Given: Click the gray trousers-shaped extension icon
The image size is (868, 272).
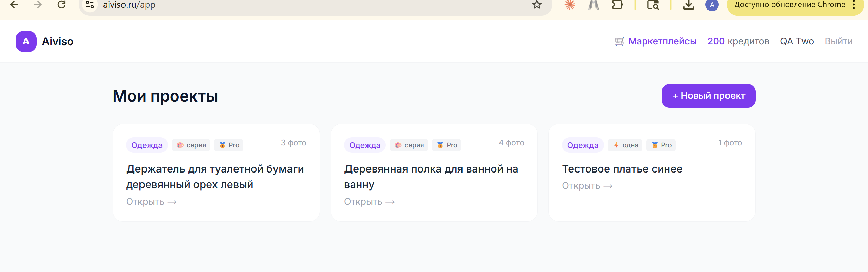Looking at the screenshot, I should [593, 5].
